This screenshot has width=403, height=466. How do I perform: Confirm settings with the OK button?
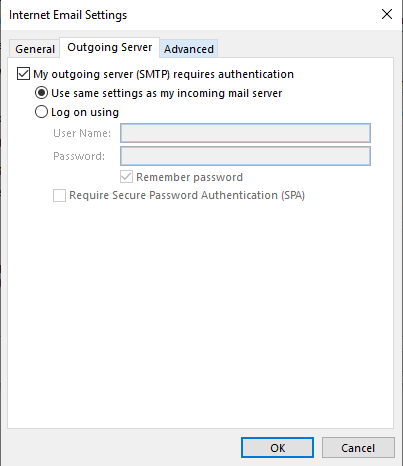click(277, 448)
